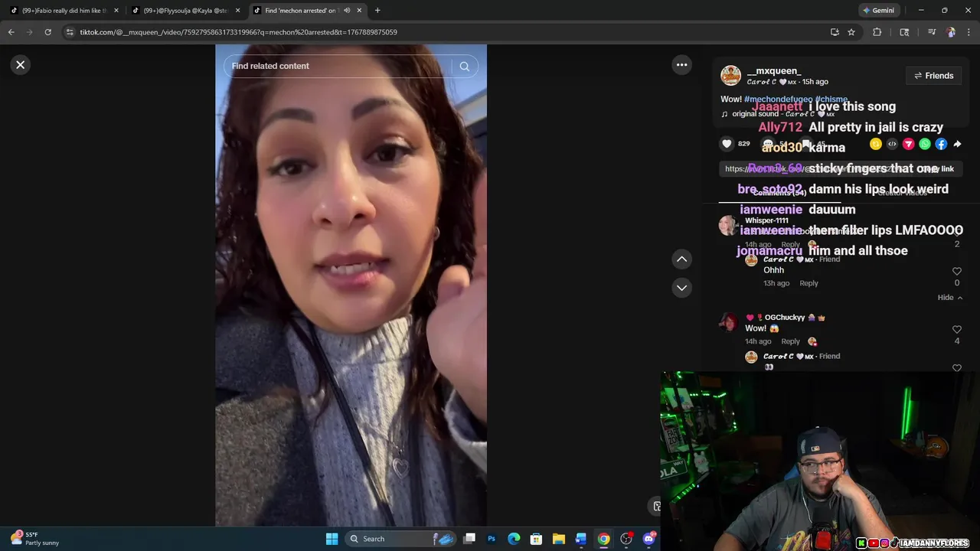Open Word from the taskbar
The image size is (980, 551).
coord(581,539)
